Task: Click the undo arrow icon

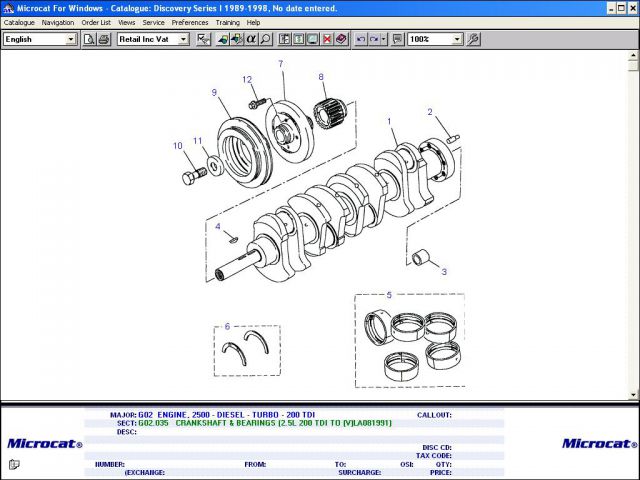Action: (x=360, y=39)
